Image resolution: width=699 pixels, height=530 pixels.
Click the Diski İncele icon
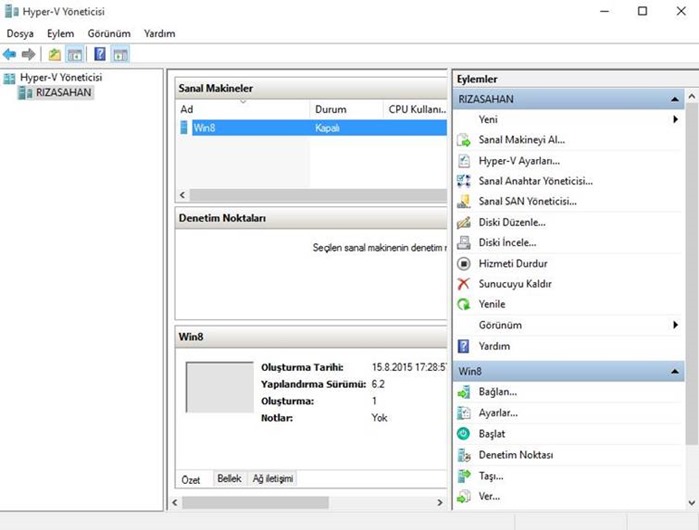tap(464, 242)
